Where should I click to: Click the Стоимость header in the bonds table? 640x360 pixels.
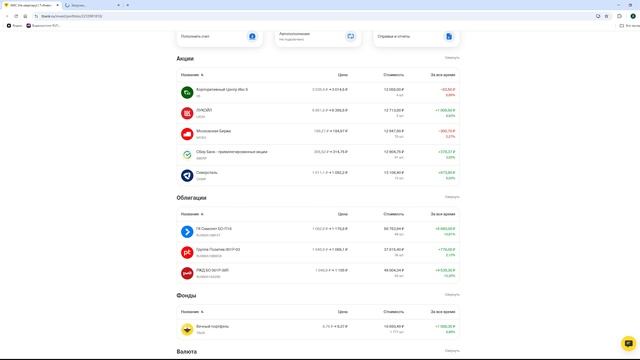point(393,214)
